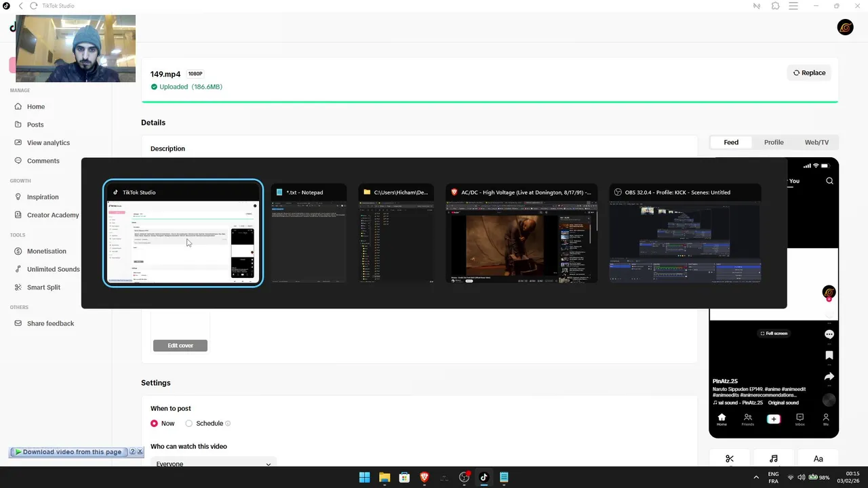Click the Inbox icon in preview
The image size is (868, 488).
pos(800,420)
